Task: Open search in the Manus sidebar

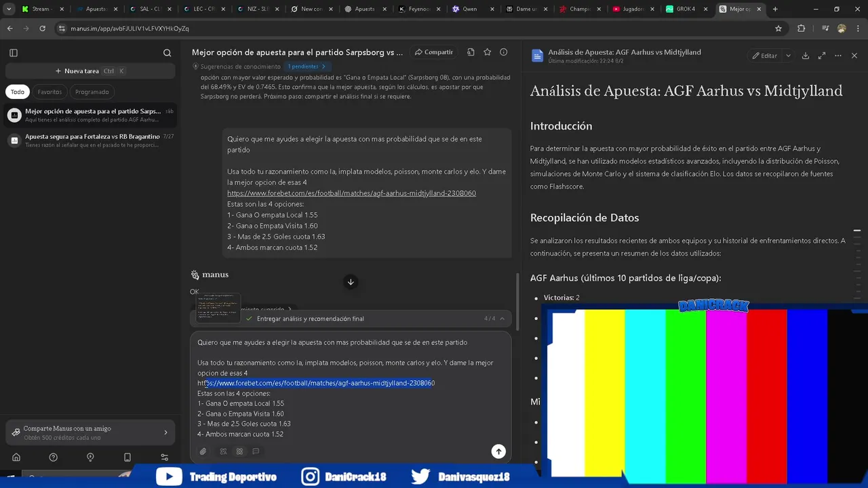Action: coord(167,53)
